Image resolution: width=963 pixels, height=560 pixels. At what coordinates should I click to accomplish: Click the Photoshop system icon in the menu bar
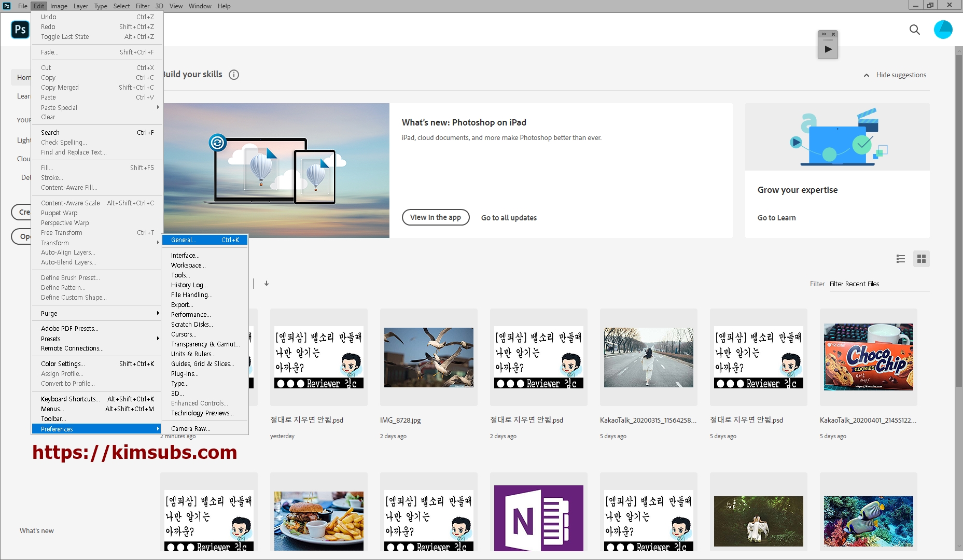(x=7, y=6)
